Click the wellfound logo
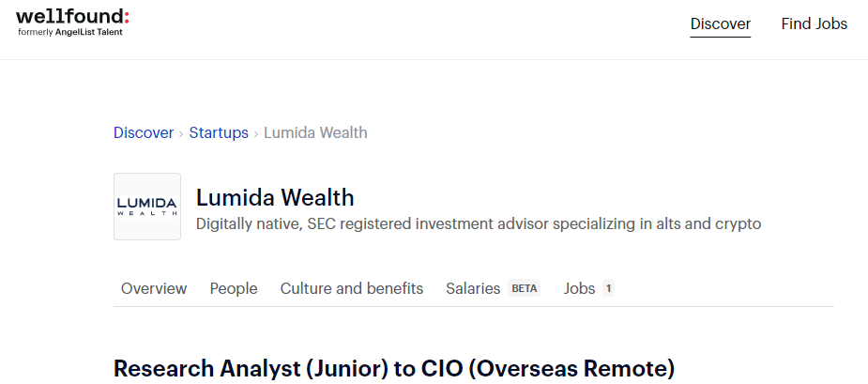Image resolution: width=868 pixels, height=384 pixels. [x=72, y=16]
